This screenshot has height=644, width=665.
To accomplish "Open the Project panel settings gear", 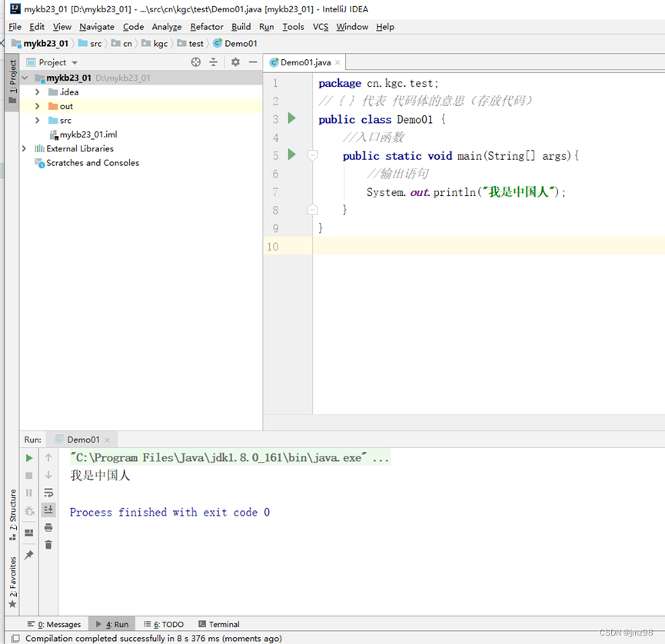I will click(235, 62).
